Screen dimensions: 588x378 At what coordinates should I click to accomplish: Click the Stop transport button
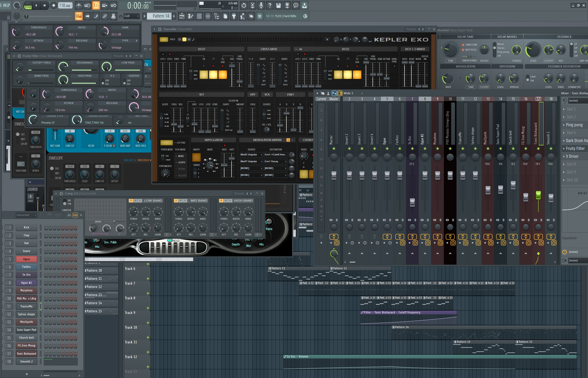coord(44,5)
